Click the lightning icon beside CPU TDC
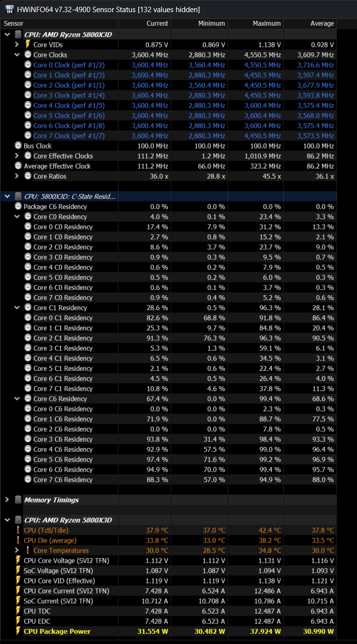Screen dimensions: 357x644 pyautogui.click(x=18, y=611)
